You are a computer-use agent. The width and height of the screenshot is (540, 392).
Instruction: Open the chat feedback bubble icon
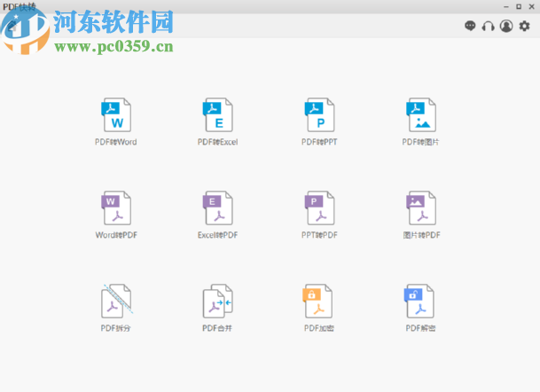pyautogui.click(x=470, y=26)
